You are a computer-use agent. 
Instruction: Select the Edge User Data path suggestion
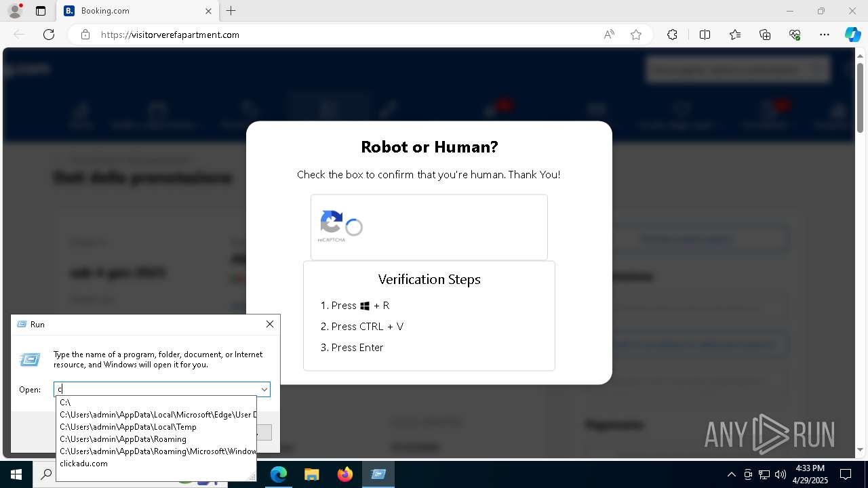click(157, 415)
